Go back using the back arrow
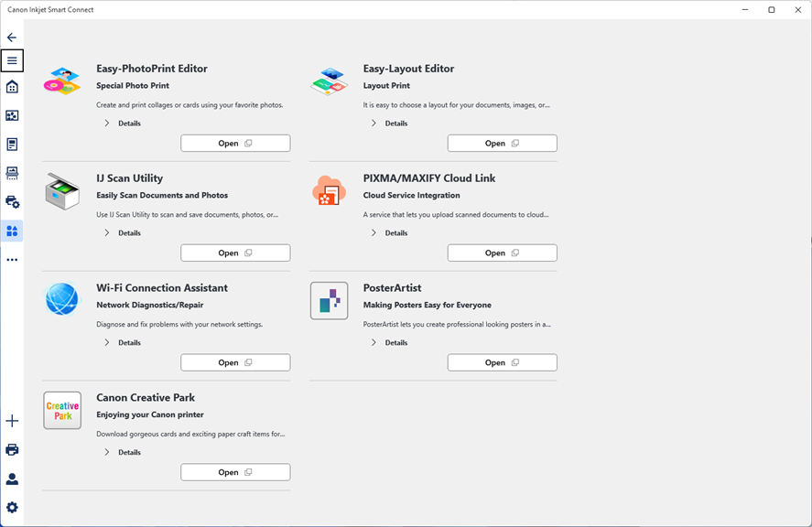The height and width of the screenshot is (527, 812). pyautogui.click(x=12, y=38)
